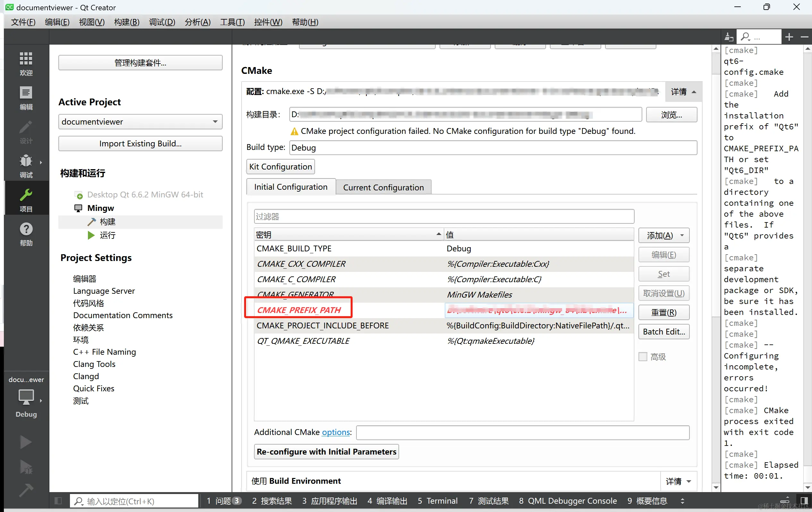Open the 5 Terminal pane
This screenshot has width=812, height=512.
coord(437,501)
